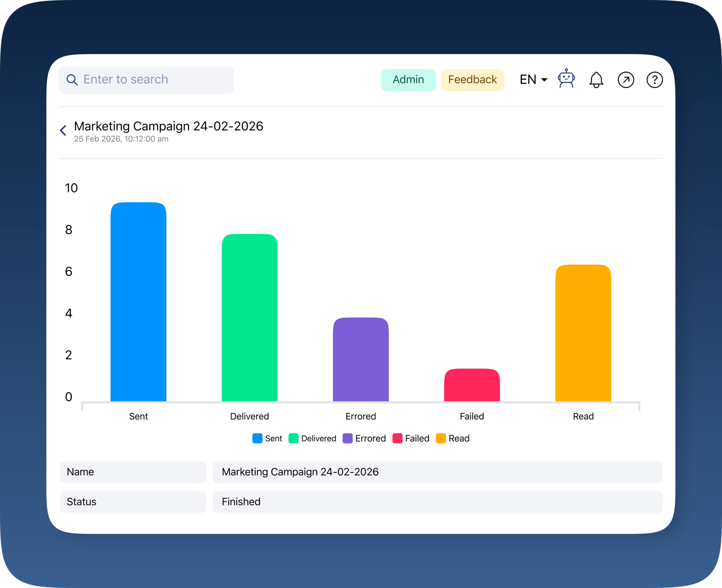Click the magnifying glass search icon
The height and width of the screenshot is (588, 722).
(72, 80)
